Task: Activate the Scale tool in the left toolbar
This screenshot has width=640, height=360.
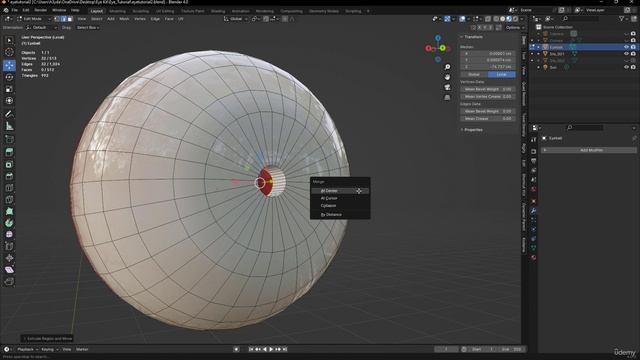Action: click(x=9, y=89)
